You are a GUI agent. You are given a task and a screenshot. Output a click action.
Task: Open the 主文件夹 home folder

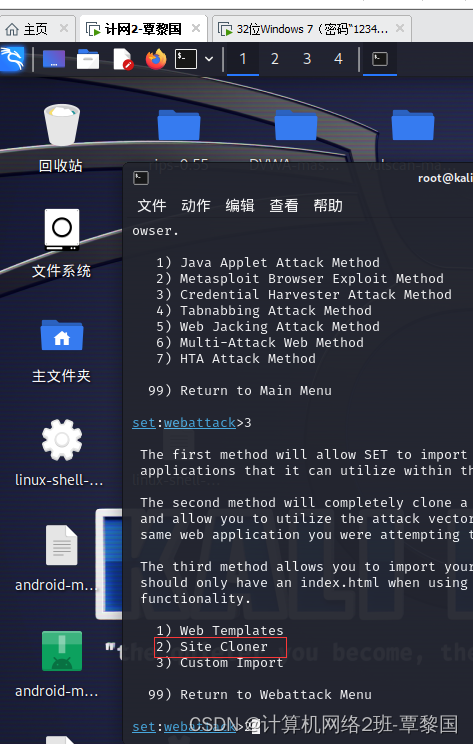coord(61,351)
